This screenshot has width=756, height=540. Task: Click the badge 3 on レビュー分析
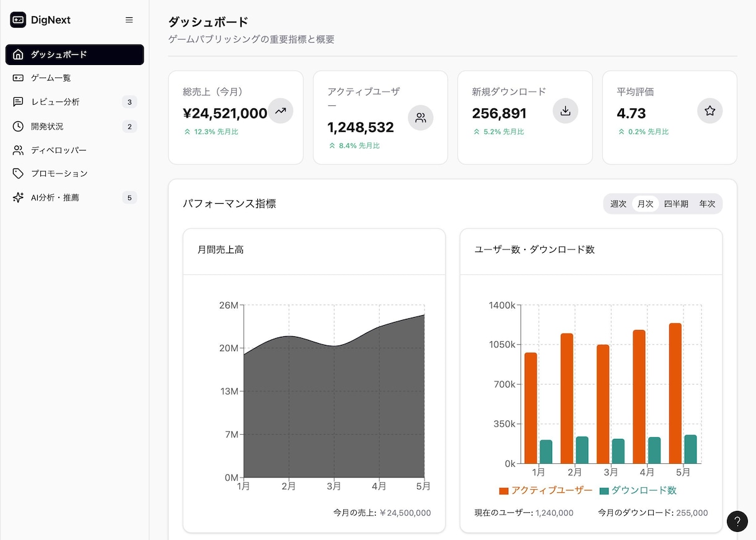(129, 102)
